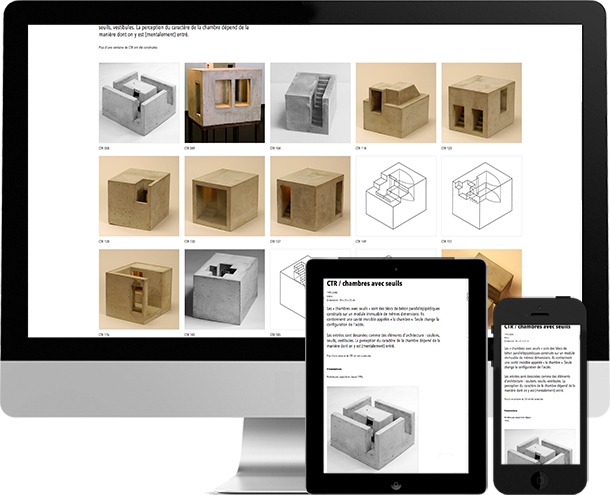Open the gray open-top concrete block thumbnail on desktop

(x=140, y=101)
